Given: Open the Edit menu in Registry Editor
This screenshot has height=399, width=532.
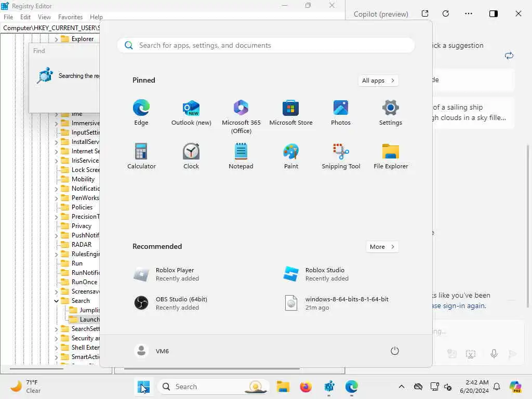Looking at the screenshot, I should coord(25,17).
